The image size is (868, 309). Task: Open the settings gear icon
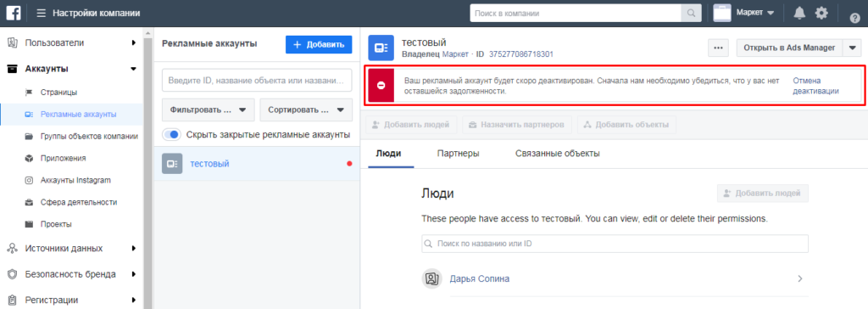coord(822,13)
